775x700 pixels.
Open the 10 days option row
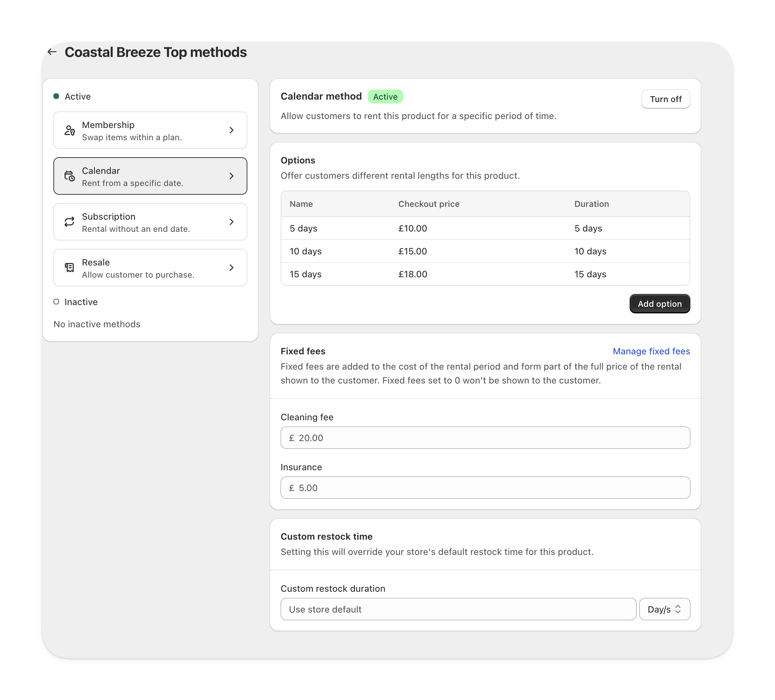coord(485,251)
